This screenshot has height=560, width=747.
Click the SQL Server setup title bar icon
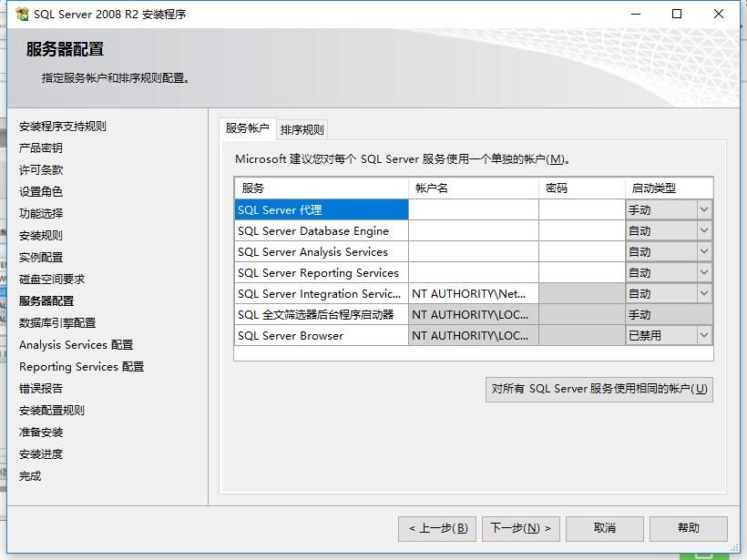(x=22, y=15)
